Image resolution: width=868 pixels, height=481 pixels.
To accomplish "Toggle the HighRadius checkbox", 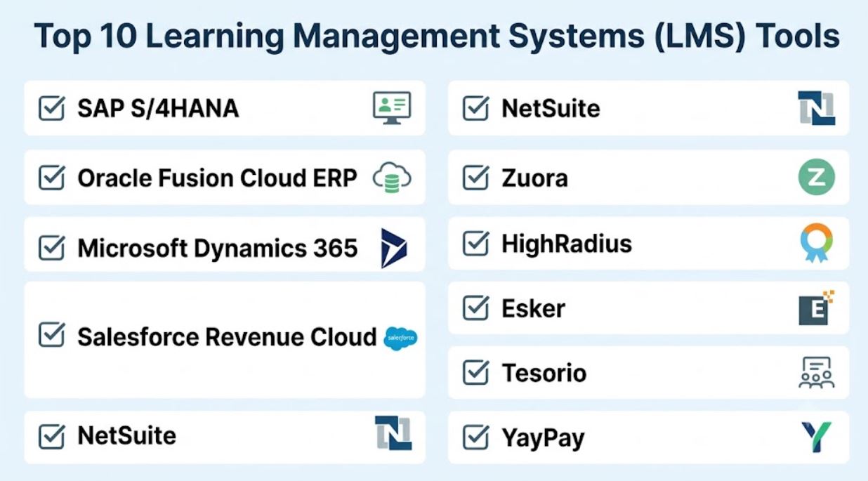I will [476, 243].
